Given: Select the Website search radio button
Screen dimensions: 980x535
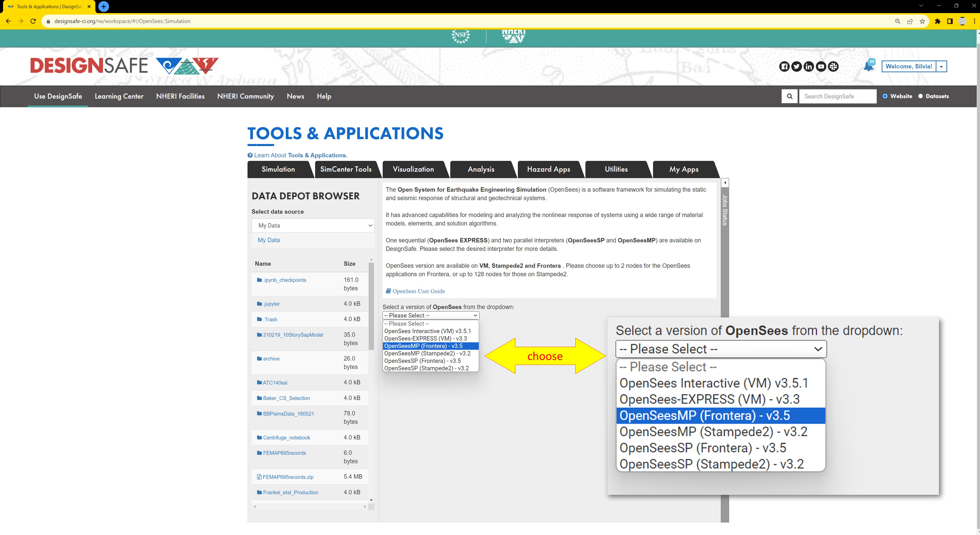Looking at the screenshot, I should [x=885, y=96].
